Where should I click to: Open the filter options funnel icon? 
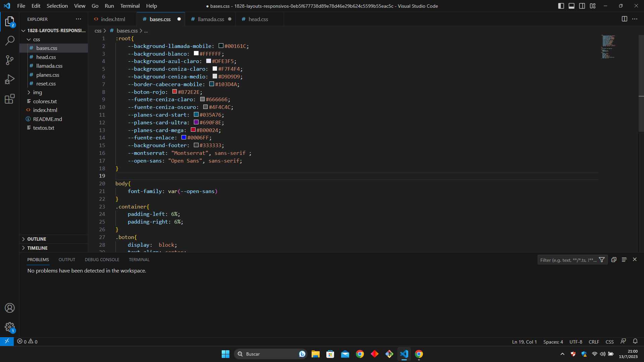tap(602, 260)
